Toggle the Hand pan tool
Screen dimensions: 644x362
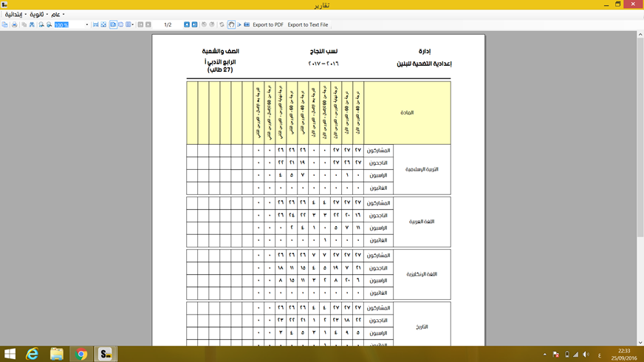coord(231,25)
